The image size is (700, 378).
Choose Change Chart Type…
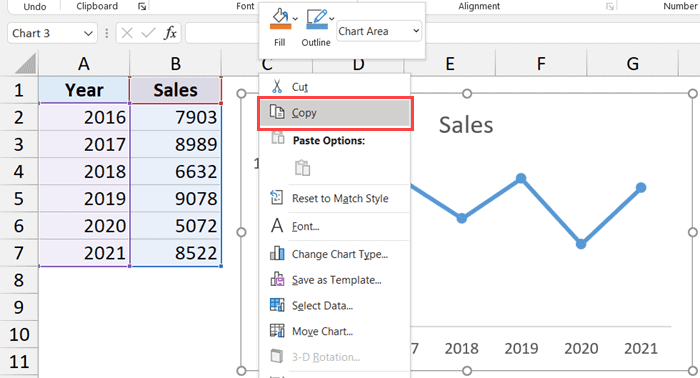click(334, 254)
